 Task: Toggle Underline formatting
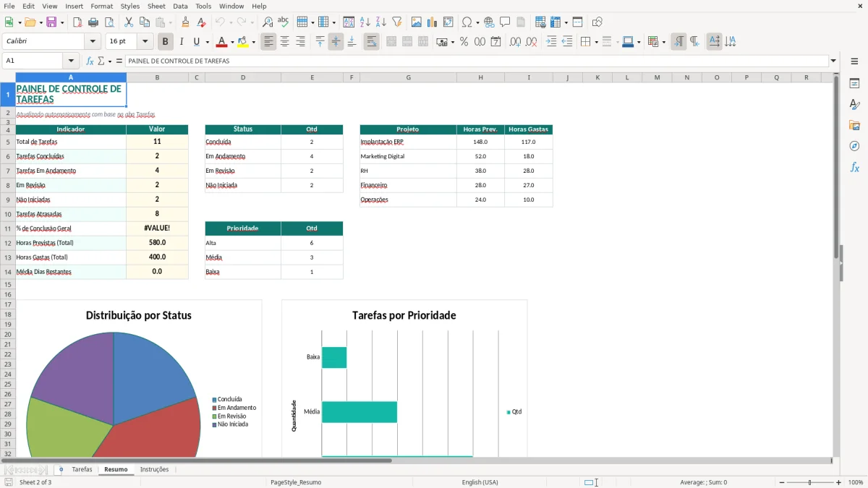(x=197, y=42)
